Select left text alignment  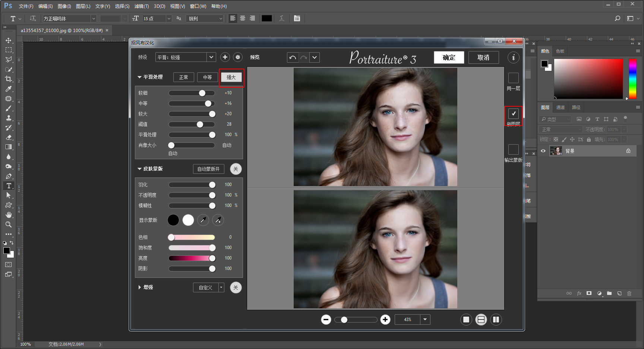233,18
